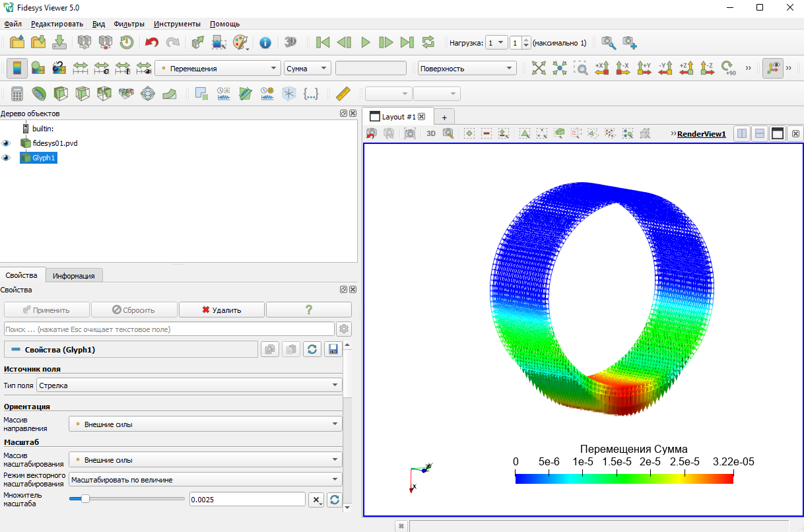
Task: Click the Применить button
Action: (x=47, y=310)
